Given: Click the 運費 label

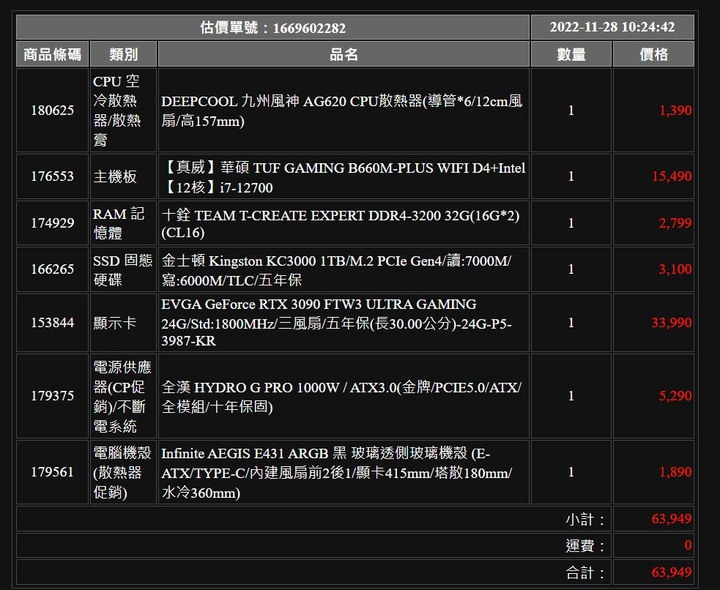Looking at the screenshot, I should click(585, 546).
